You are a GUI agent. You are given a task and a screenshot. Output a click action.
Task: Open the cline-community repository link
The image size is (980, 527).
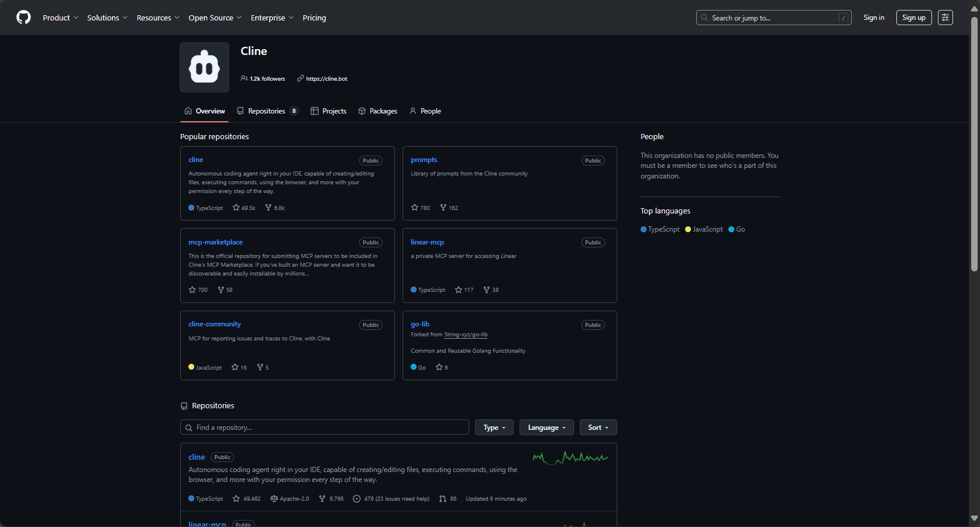coord(214,324)
